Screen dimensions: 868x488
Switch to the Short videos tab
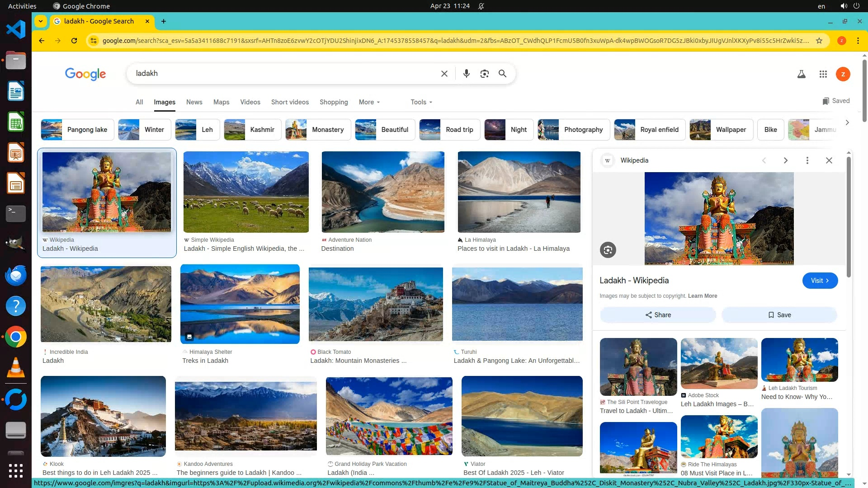tap(290, 102)
